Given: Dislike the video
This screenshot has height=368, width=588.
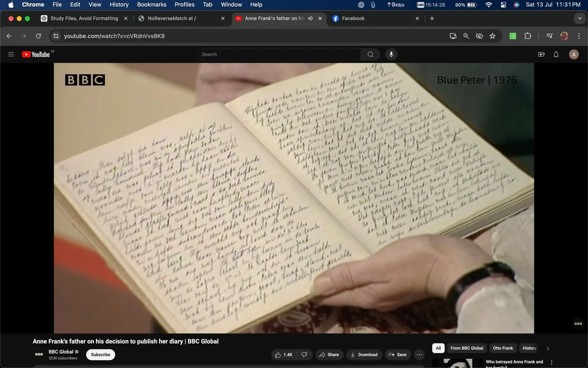Looking at the screenshot, I should click(x=304, y=355).
